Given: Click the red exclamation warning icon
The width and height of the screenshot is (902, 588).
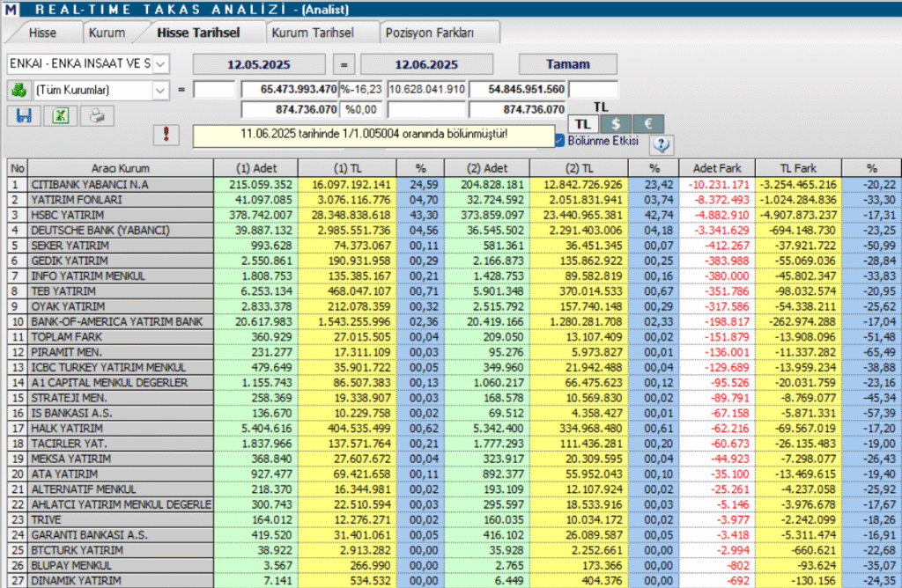Looking at the screenshot, I should click(166, 135).
